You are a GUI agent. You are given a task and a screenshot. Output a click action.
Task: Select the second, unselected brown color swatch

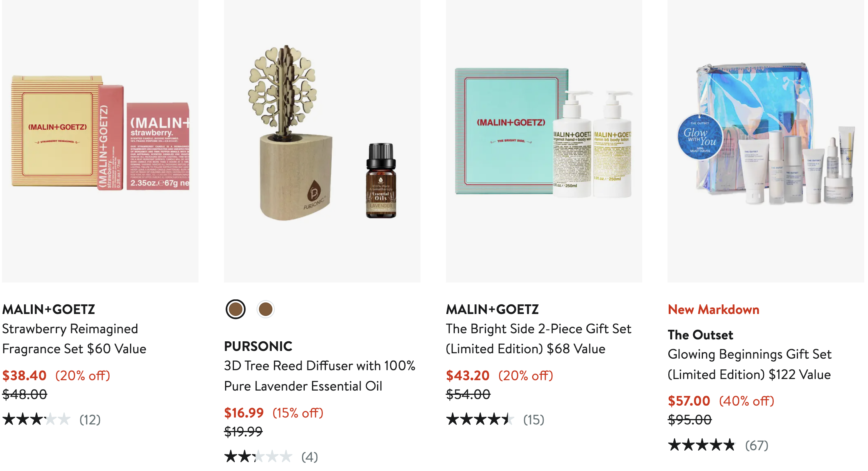(265, 309)
